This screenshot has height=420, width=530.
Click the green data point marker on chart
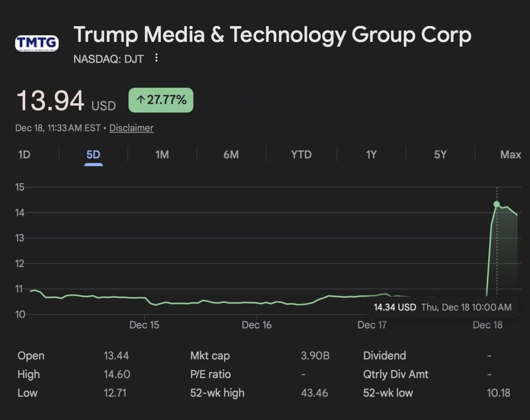click(496, 203)
